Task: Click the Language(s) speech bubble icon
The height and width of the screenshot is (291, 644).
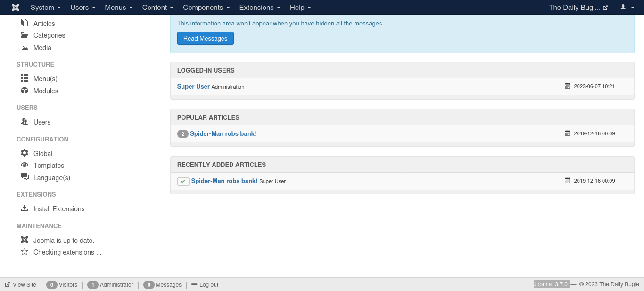Action: pos(25,177)
